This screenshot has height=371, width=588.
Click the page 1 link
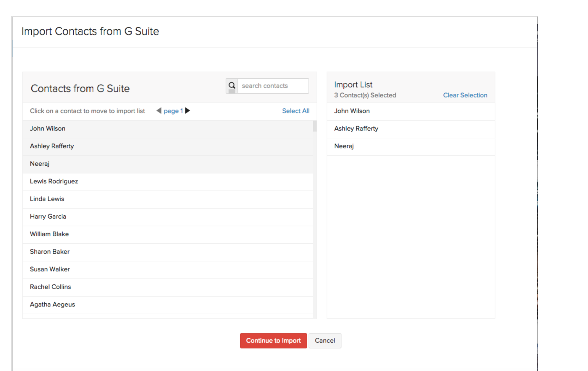click(173, 111)
